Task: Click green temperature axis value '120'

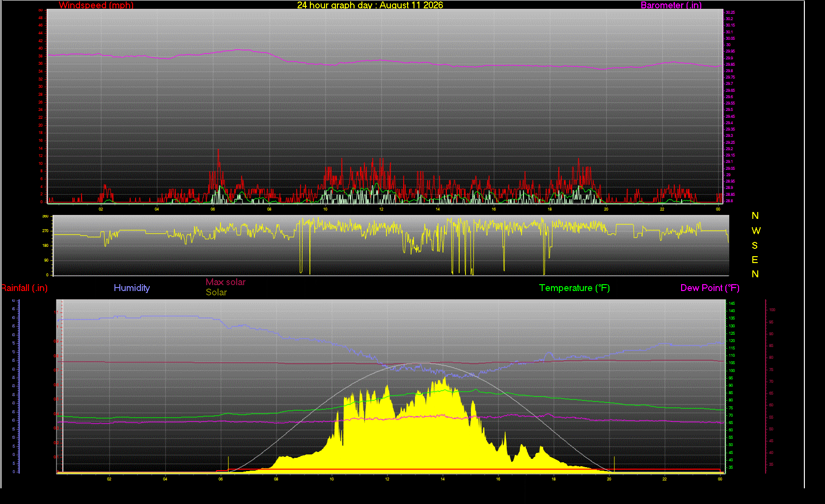Action: [732, 341]
